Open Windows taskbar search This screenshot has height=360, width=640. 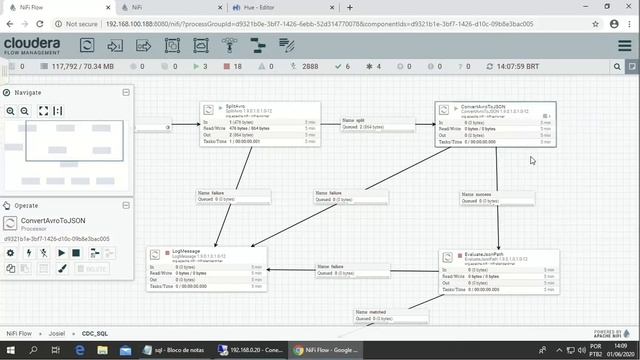(x=33, y=350)
